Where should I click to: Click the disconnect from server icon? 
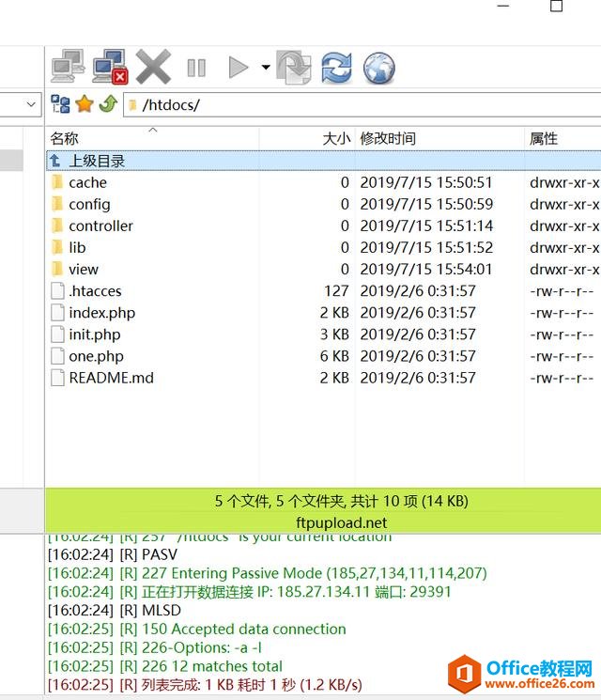pos(110,68)
